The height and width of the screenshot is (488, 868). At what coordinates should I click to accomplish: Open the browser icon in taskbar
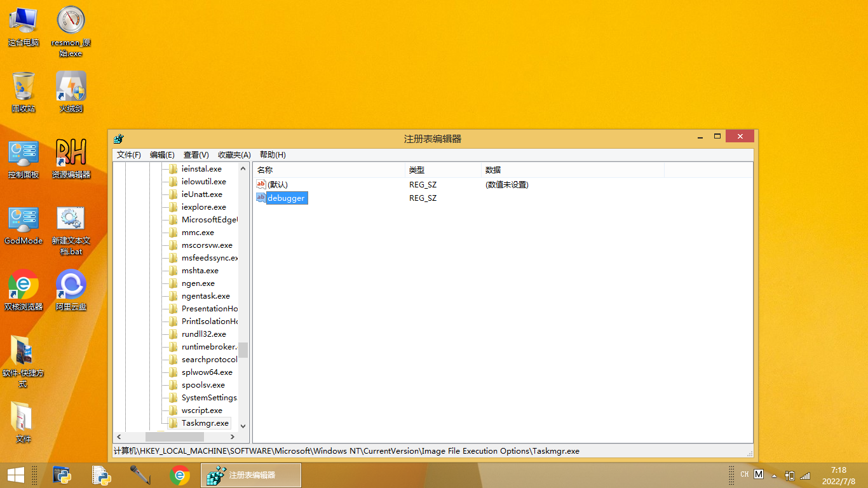180,475
